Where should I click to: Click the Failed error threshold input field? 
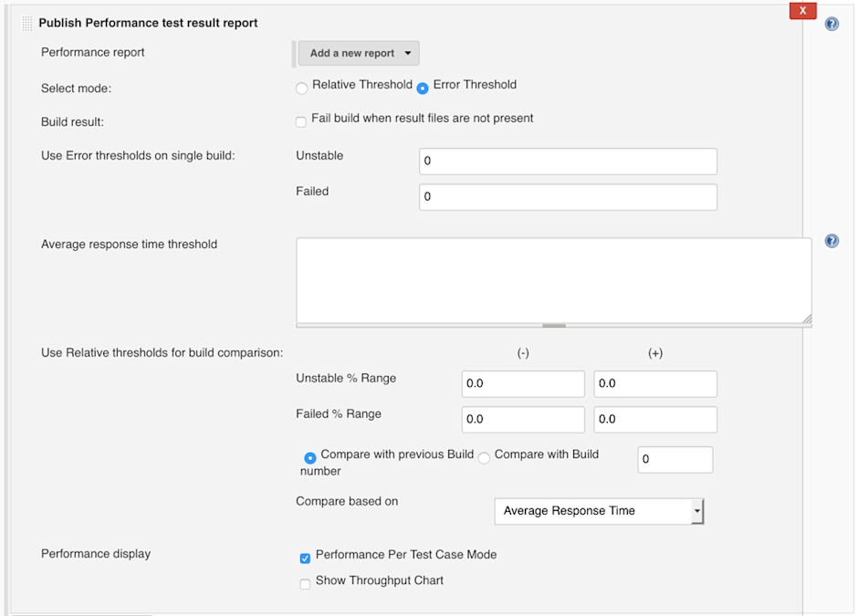coord(566,196)
